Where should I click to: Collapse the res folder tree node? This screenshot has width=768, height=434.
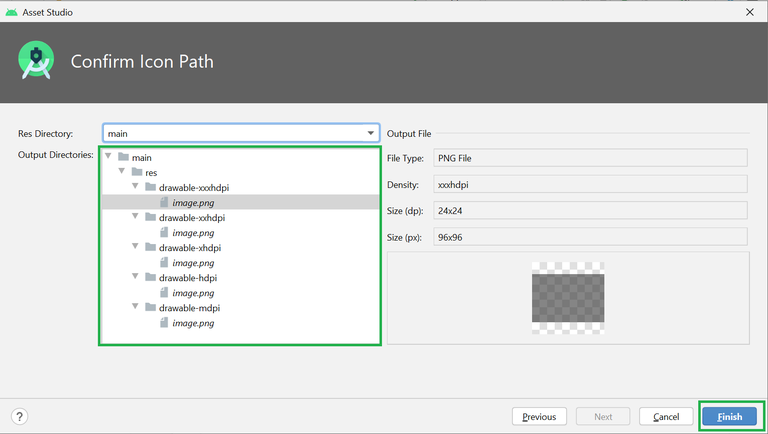tap(121, 171)
